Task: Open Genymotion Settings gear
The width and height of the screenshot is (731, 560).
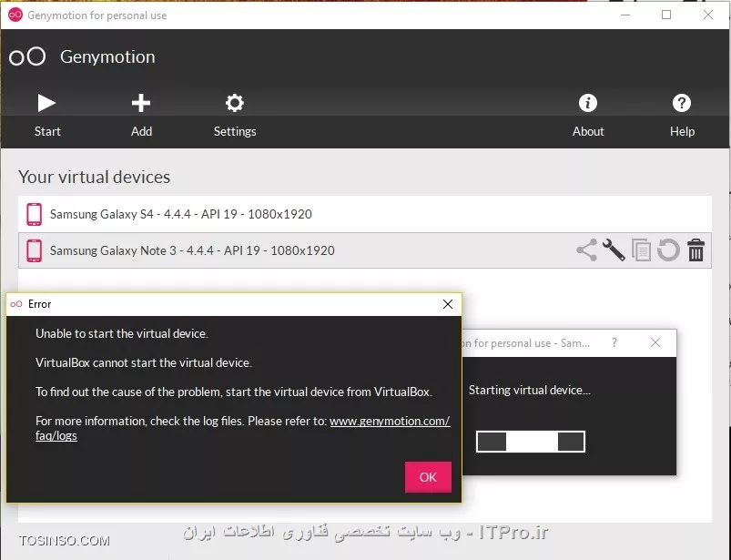Action: pyautogui.click(x=235, y=103)
